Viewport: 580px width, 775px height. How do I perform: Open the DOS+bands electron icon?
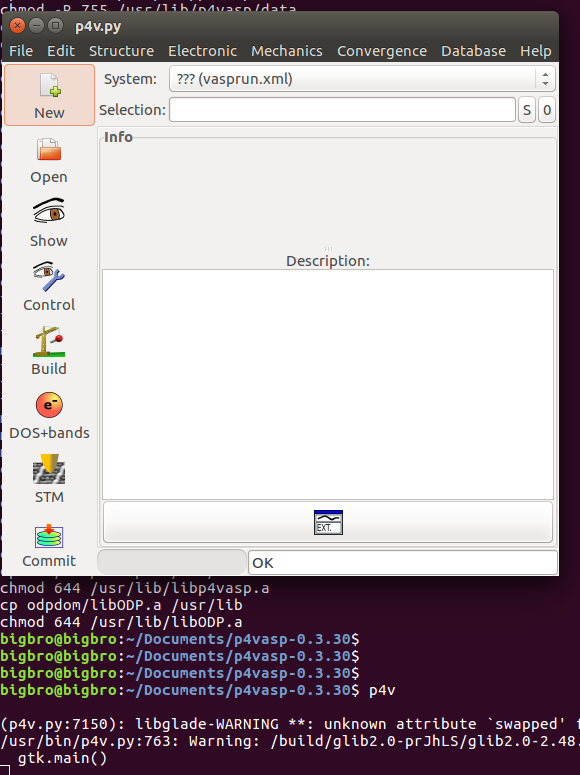click(x=49, y=405)
